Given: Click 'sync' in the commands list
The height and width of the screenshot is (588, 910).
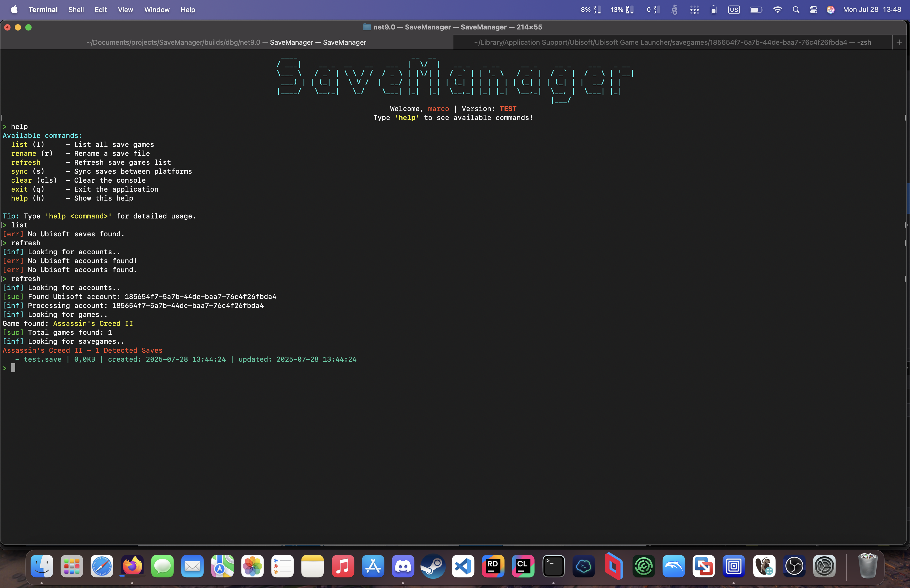Looking at the screenshot, I should pos(19,171).
